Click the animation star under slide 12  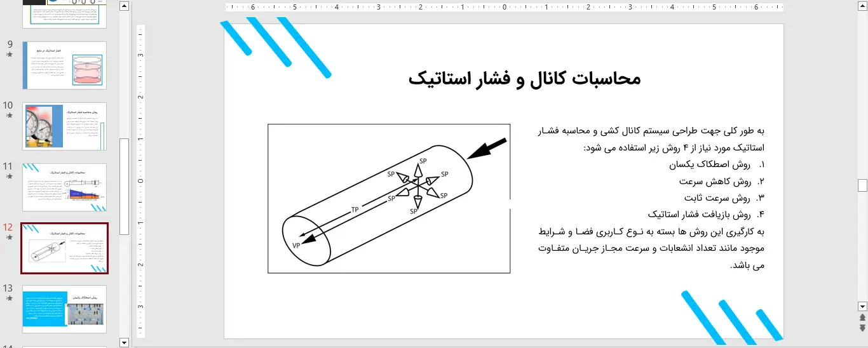click(9, 238)
